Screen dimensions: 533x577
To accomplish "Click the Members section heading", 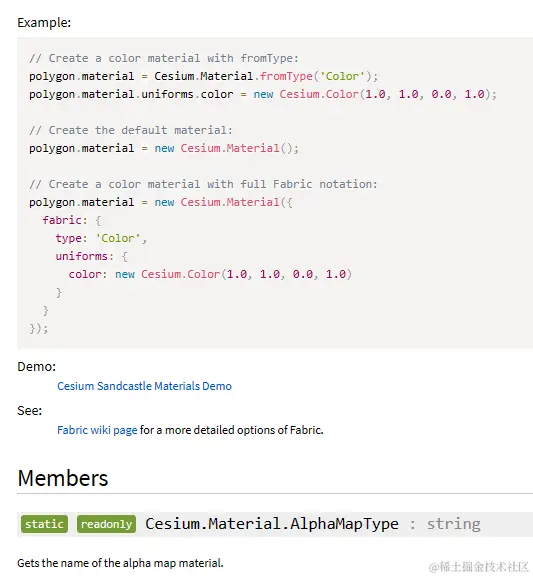I will click(x=63, y=478).
